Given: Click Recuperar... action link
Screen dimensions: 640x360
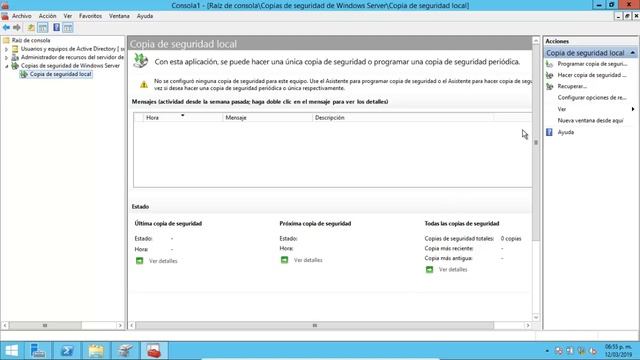Looking at the screenshot, I should (x=572, y=87).
